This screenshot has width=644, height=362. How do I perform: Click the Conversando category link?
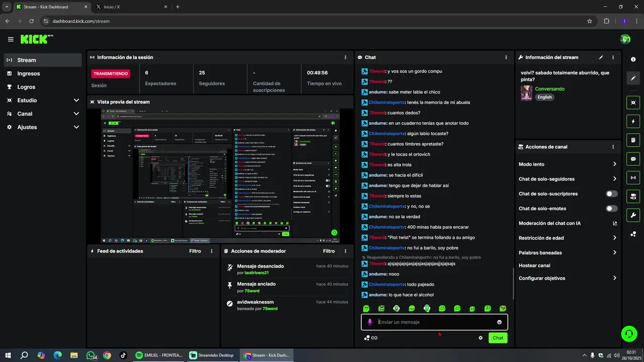tap(550, 89)
